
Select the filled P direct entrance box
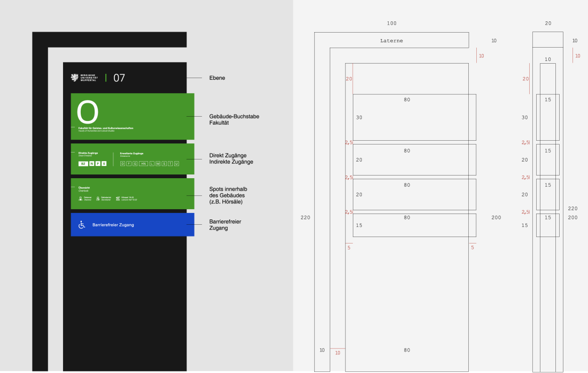tap(98, 163)
